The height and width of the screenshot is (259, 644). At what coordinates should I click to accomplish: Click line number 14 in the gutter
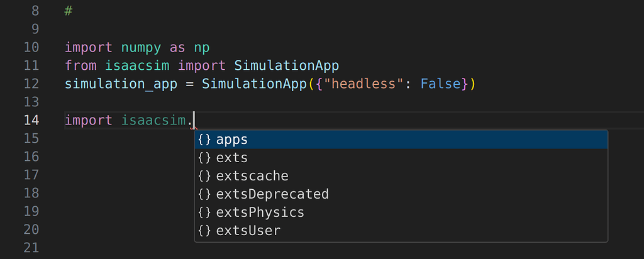(31, 120)
